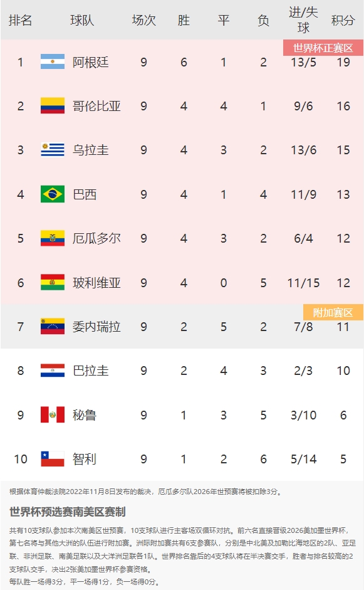This screenshot has width=364, height=590.
Task: Click the Brazil flag icon
Action: click(53, 194)
